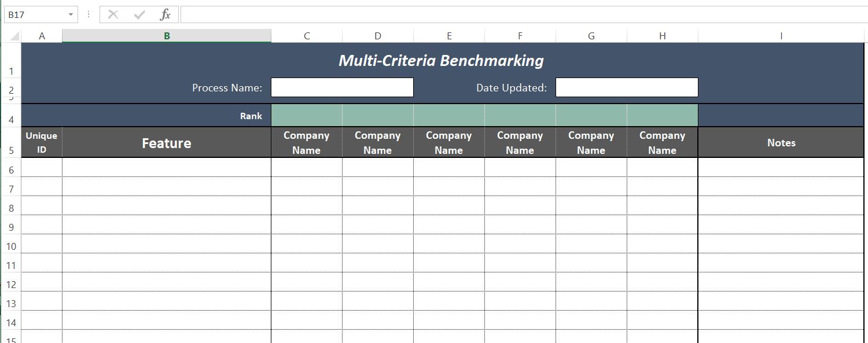Click the Feature header cell

[167, 143]
